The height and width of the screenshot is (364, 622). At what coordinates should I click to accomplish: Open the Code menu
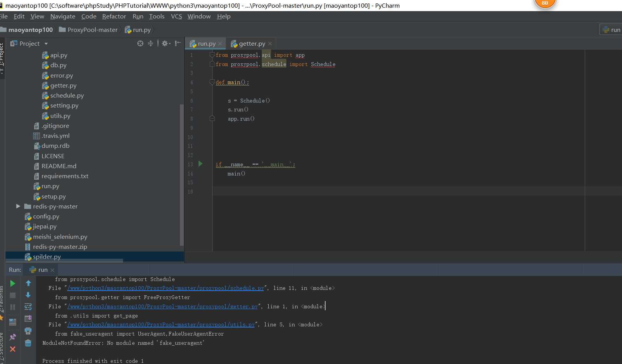click(89, 16)
